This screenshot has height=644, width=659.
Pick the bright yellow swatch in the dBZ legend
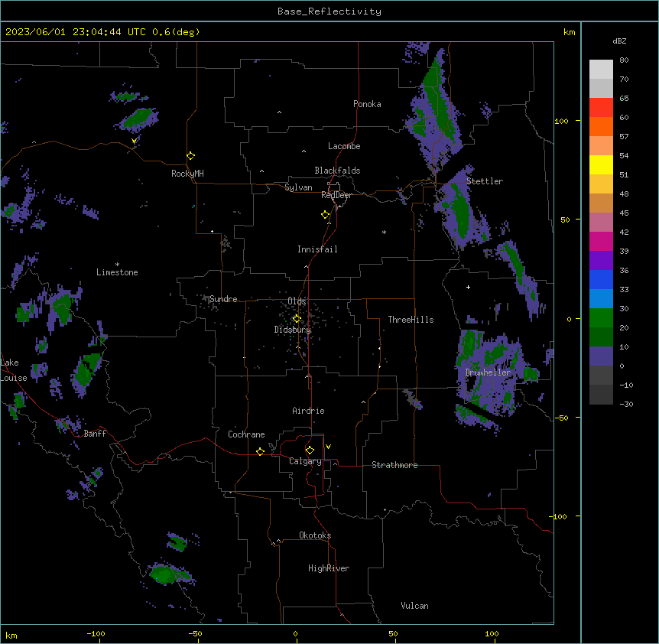601,164
